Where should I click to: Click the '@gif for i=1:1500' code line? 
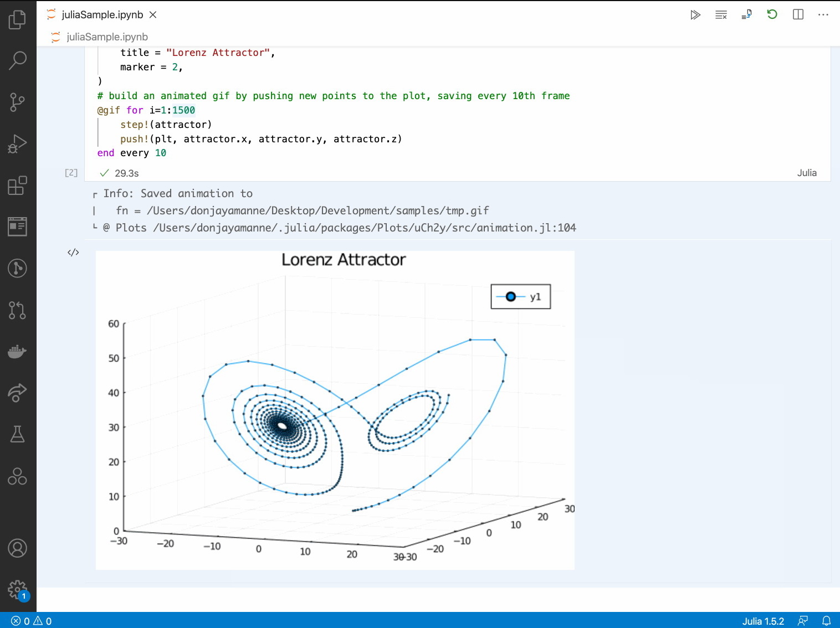pyautogui.click(x=146, y=110)
